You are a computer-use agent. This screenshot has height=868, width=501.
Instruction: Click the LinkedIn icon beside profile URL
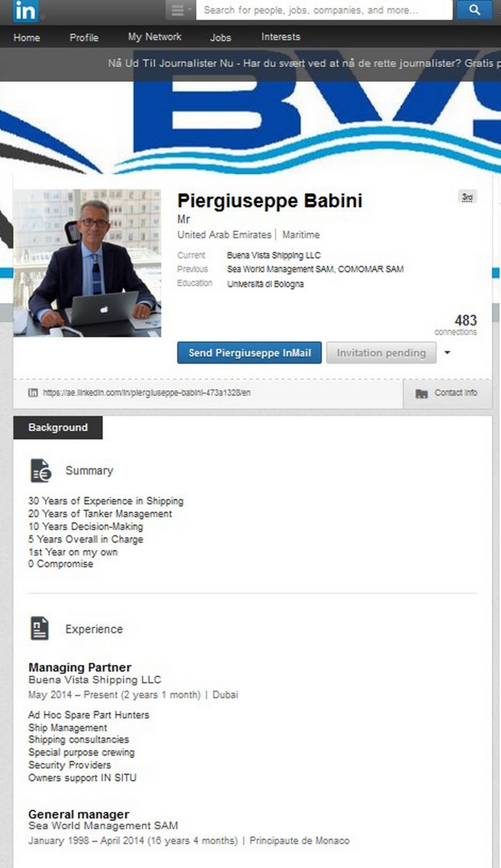coord(33,392)
